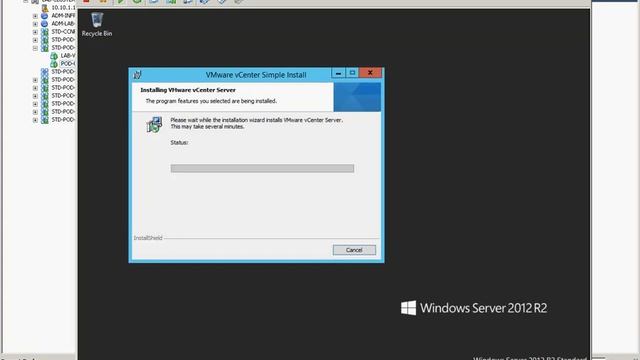The width and height of the screenshot is (640, 360).
Task: Select the LAB-V virtual machine row
Action: [68, 56]
